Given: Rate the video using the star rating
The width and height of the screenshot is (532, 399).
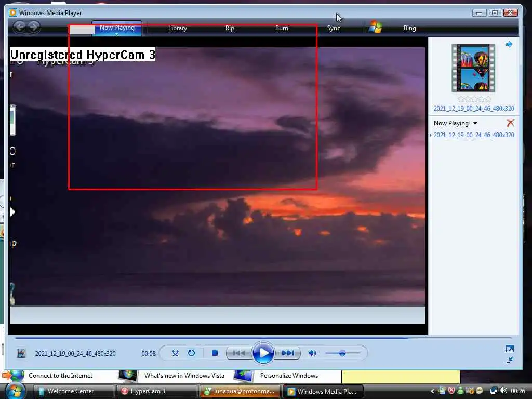Looking at the screenshot, I should click(x=474, y=99).
